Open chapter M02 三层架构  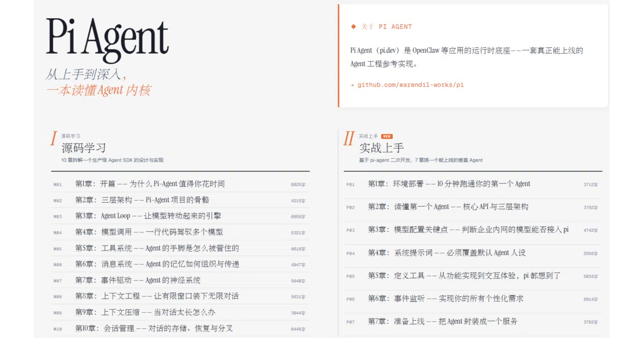(180, 200)
